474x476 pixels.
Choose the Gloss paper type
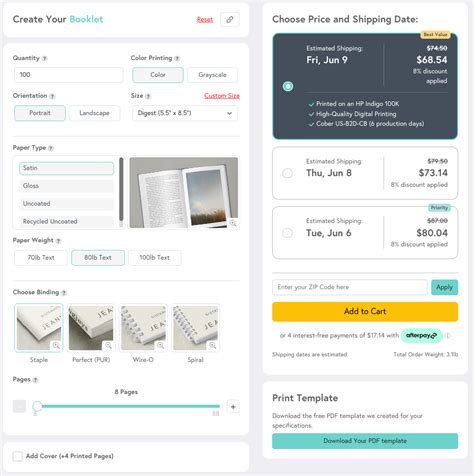66,186
